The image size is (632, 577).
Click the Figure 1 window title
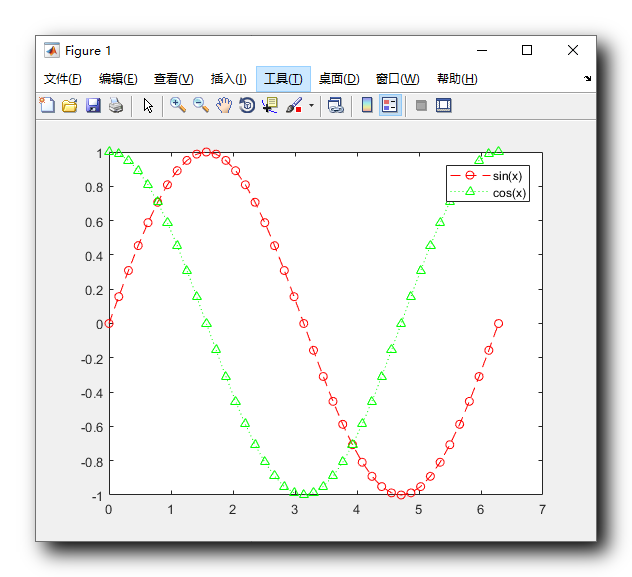click(x=88, y=51)
